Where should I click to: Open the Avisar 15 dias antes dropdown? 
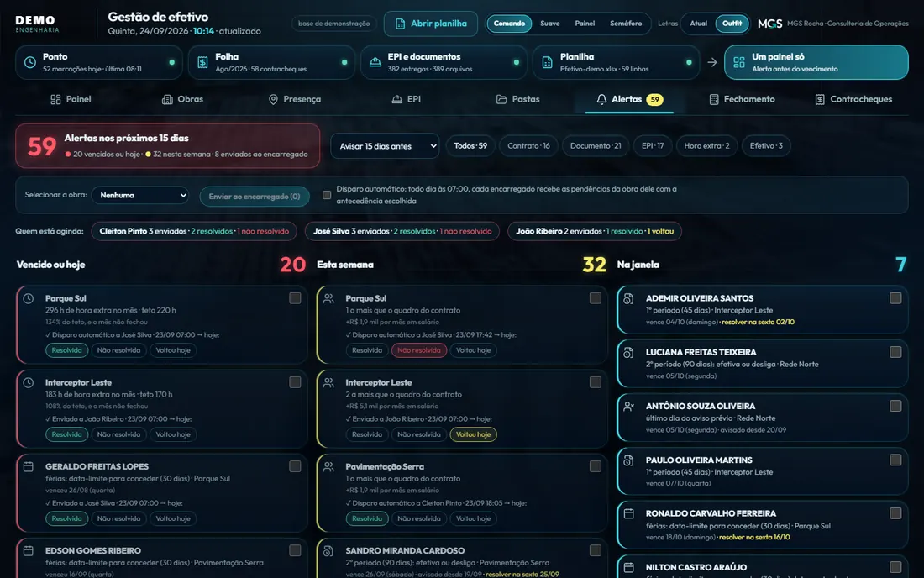385,146
